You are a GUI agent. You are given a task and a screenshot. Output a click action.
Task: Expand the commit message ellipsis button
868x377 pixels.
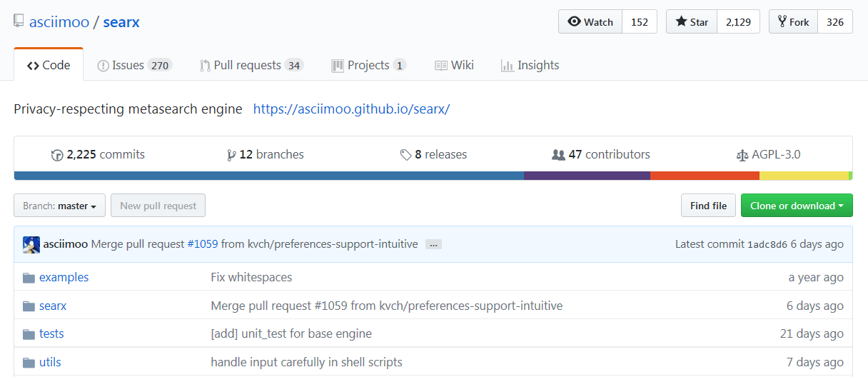pyautogui.click(x=433, y=244)
